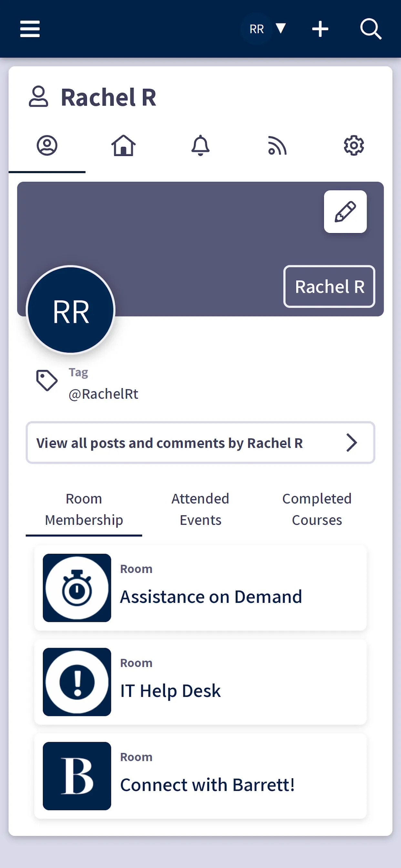Click the tag icon beside @RachelRt
401x868 pixels.
[x=47, y=380]
